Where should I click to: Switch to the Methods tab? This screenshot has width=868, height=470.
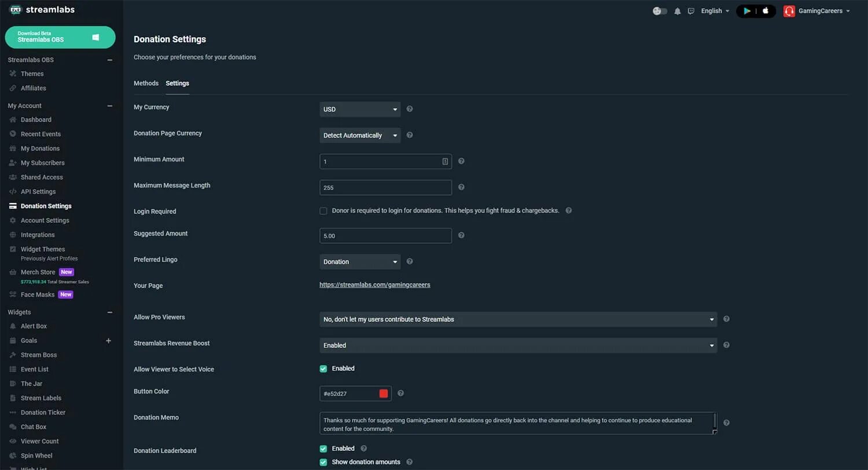point(146,83)
